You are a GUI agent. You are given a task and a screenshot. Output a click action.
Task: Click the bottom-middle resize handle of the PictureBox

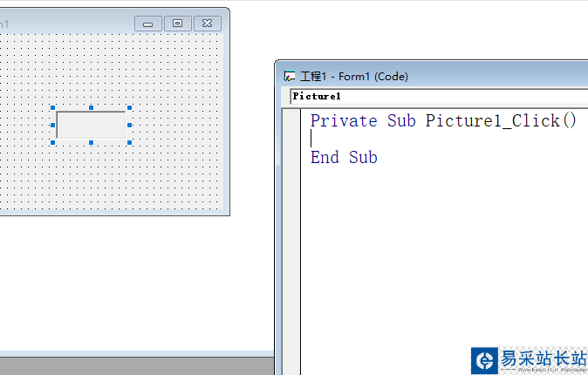[x=92, y=142]
